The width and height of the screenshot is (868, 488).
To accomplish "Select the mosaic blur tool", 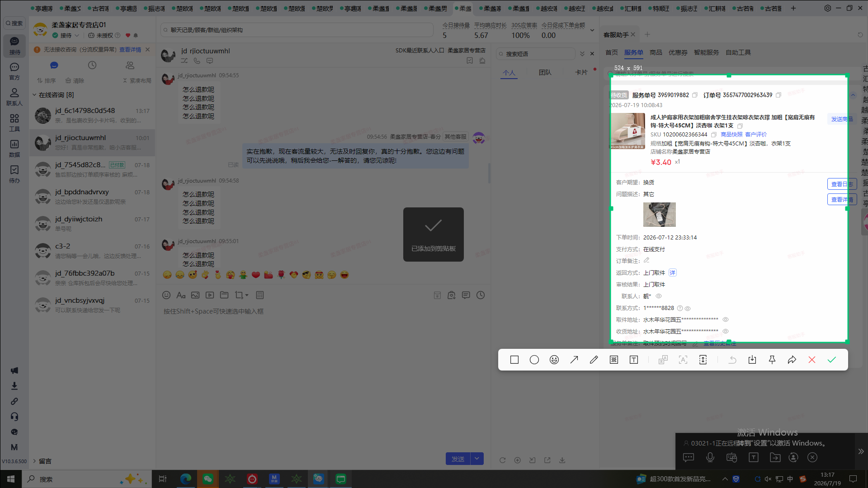I will pyautogui.click(x=614, y=360).
